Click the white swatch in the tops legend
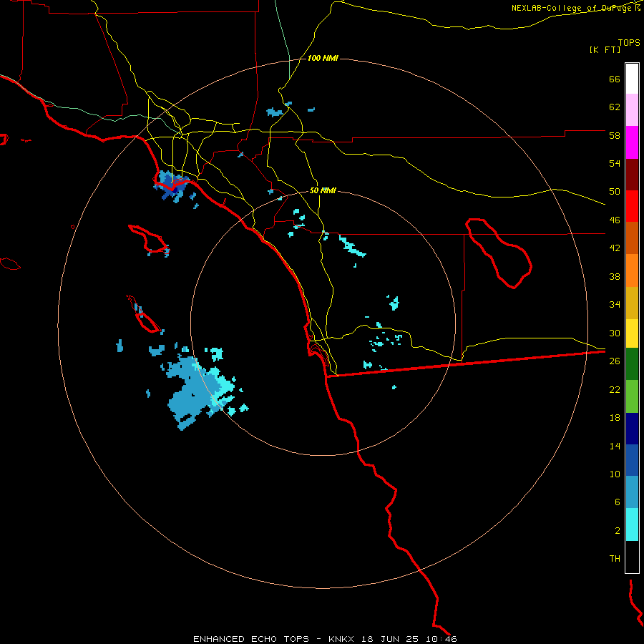The height and width of the screenshot is (644, 644). 632,79
